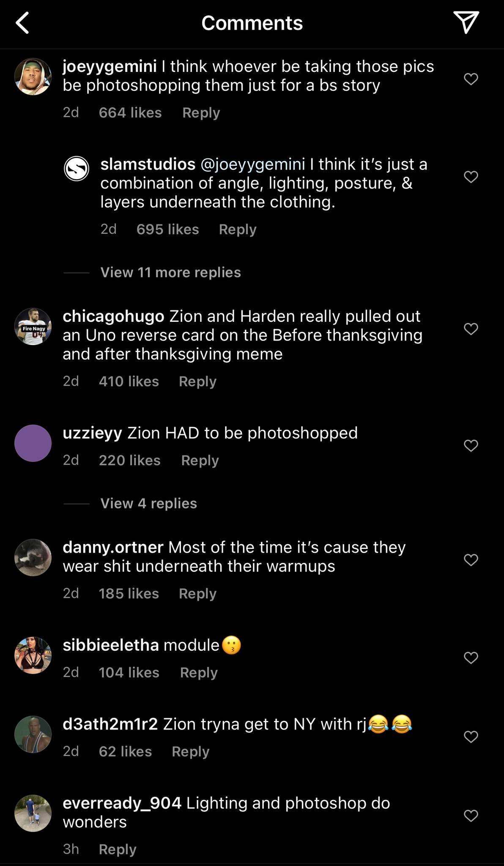Open slamstudios profile picture
This screenshot has width=504, height=866.
77,168
